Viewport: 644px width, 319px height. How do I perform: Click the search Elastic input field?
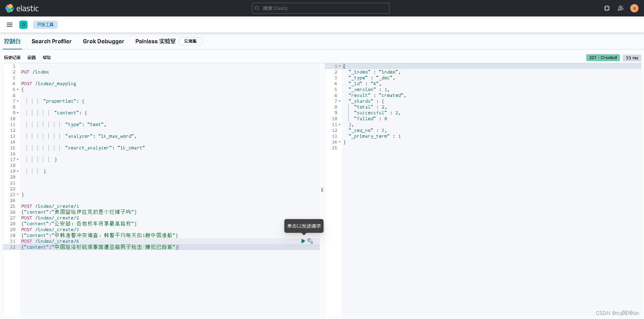(321, 8)
